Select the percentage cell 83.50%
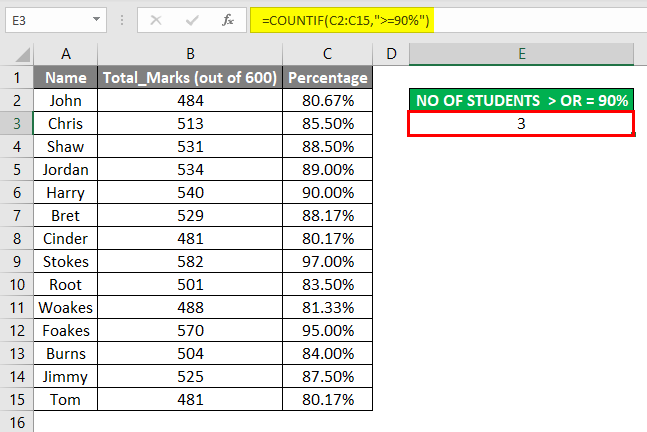Viewport: 647px width, 432px height. click(328, 284)
